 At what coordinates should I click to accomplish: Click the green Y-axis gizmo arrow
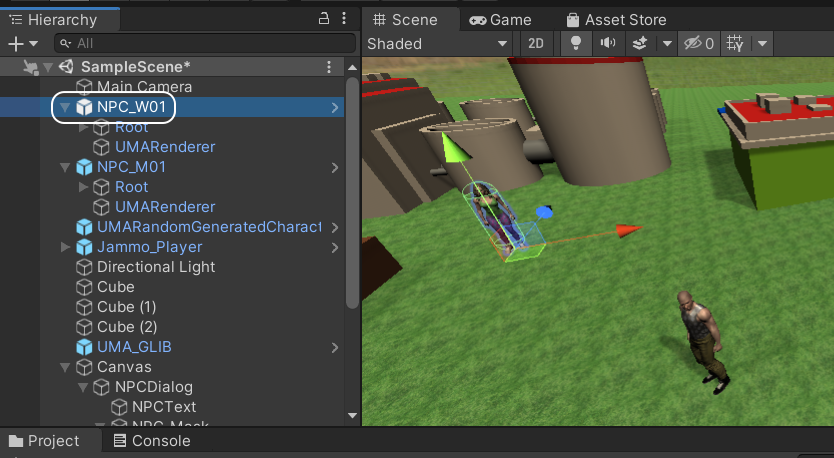click(x=454, y=147)
